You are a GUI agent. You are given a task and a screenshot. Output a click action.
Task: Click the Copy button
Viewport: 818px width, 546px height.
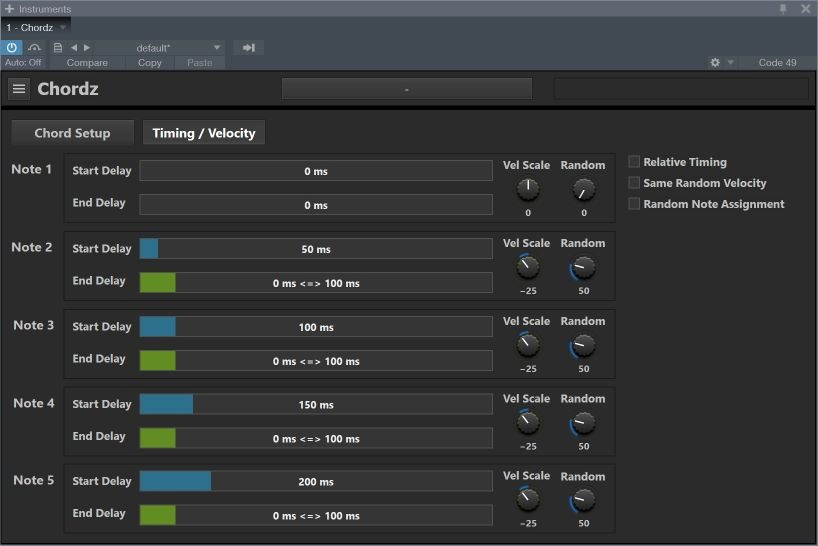pyautogui.click(x=150, y=63)
